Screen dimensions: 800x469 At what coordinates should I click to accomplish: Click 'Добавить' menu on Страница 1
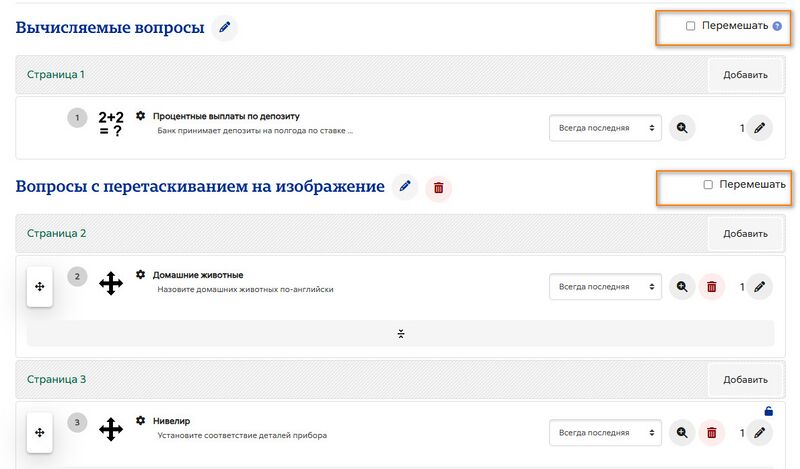[745, 75]
